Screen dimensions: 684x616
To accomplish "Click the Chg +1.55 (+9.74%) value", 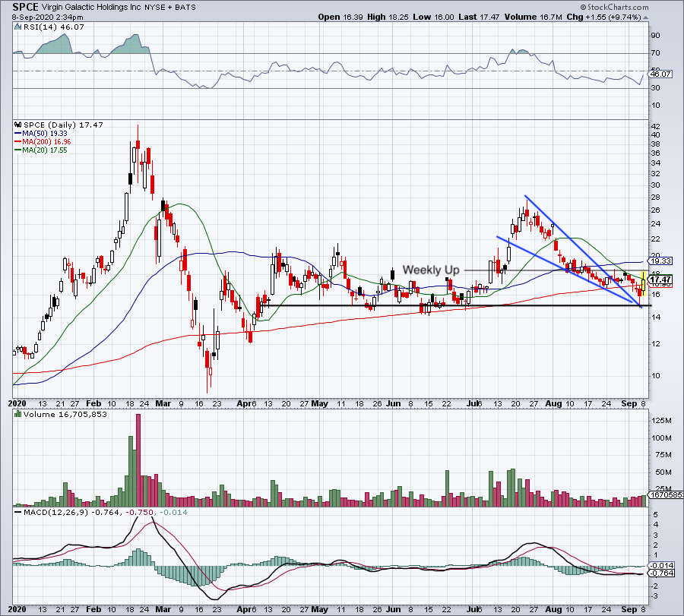I will (603, 17).
